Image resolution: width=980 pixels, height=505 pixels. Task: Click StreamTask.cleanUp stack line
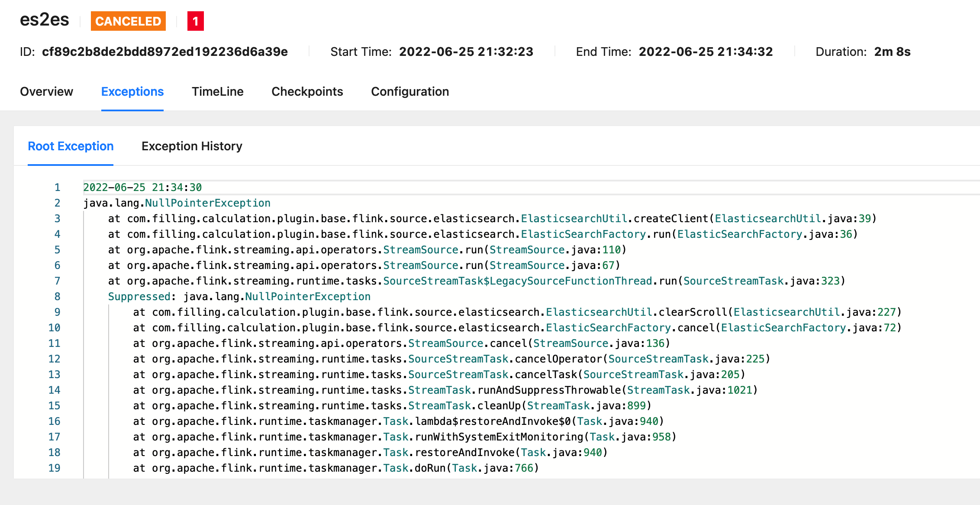coord(392,406)
